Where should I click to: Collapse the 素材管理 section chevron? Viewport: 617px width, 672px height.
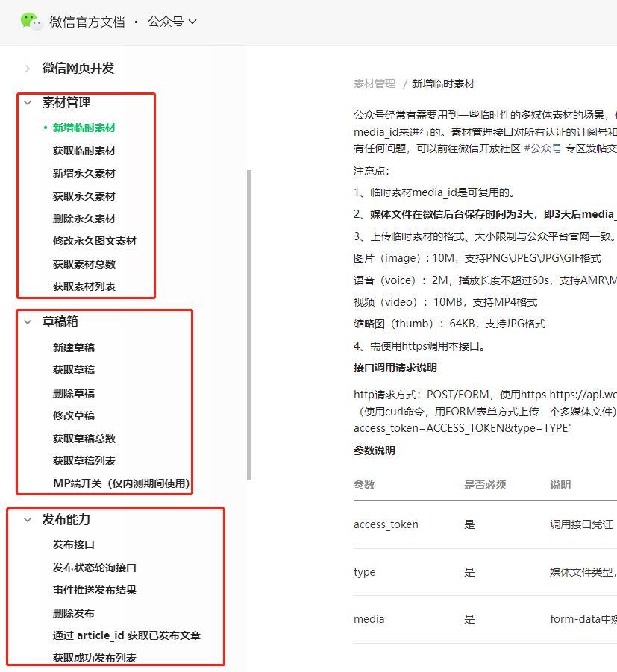pyautogui.click(x=28, y=103)
